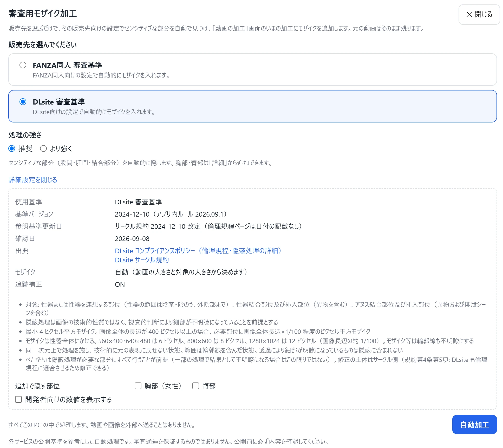Click the 確認日 value 2026-09-08

click(132, 238)
